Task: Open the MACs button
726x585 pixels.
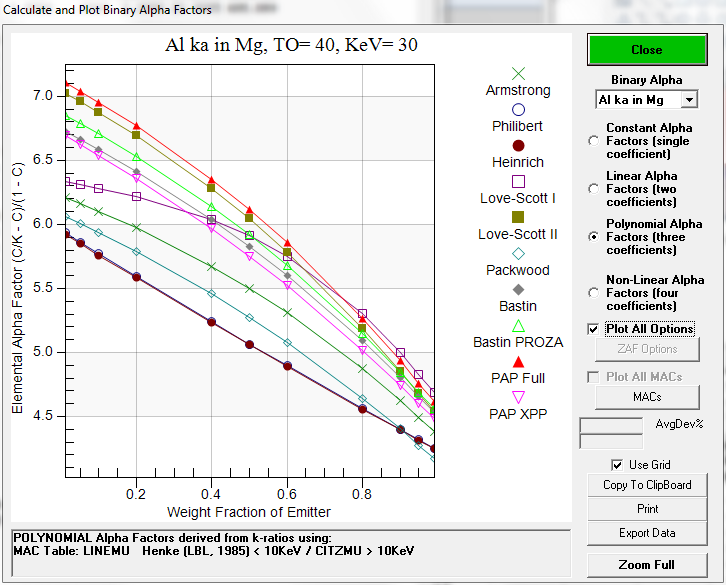Action: coord(646,397)
